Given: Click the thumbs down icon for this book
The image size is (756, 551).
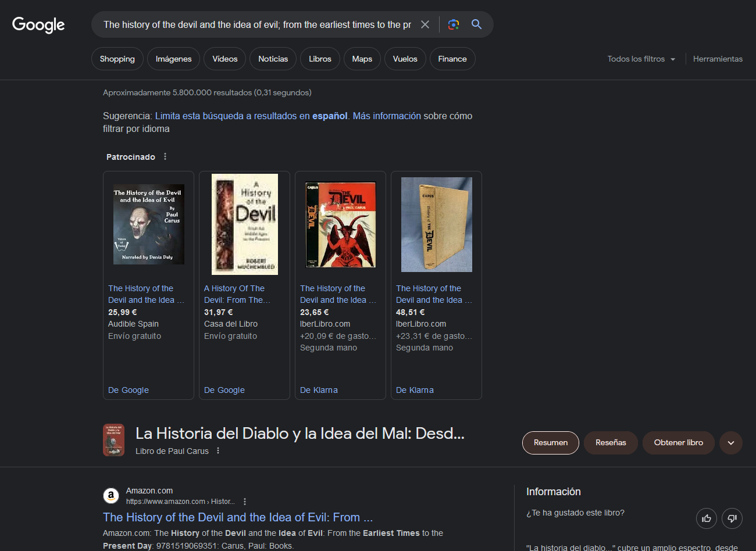Looking at the screenshot, I should coord(732,518).
